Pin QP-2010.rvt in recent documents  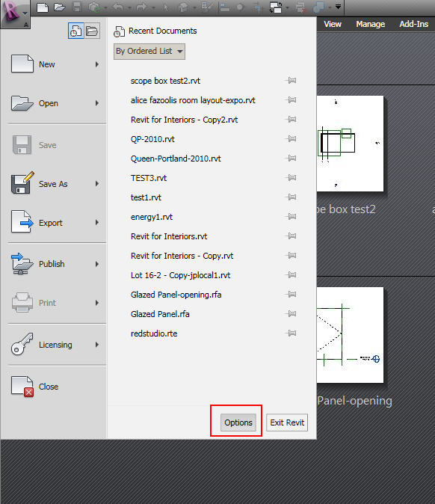click(x=291, y=138)
